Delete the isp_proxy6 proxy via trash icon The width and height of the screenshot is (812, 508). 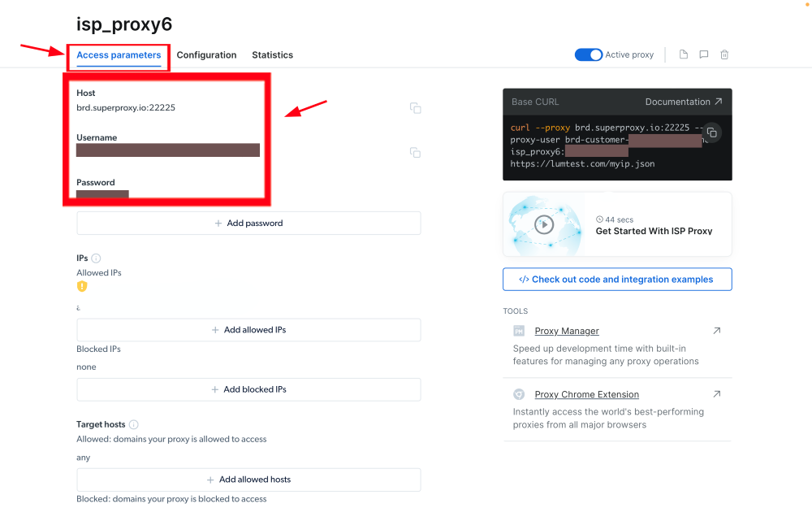click(724, 54)
